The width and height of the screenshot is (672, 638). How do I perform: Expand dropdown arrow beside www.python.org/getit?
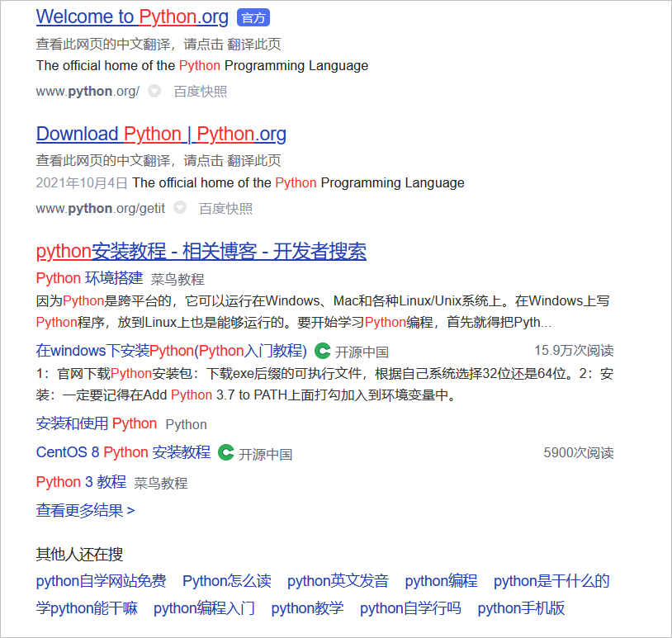pyautogui.click(x=180, y=207)
